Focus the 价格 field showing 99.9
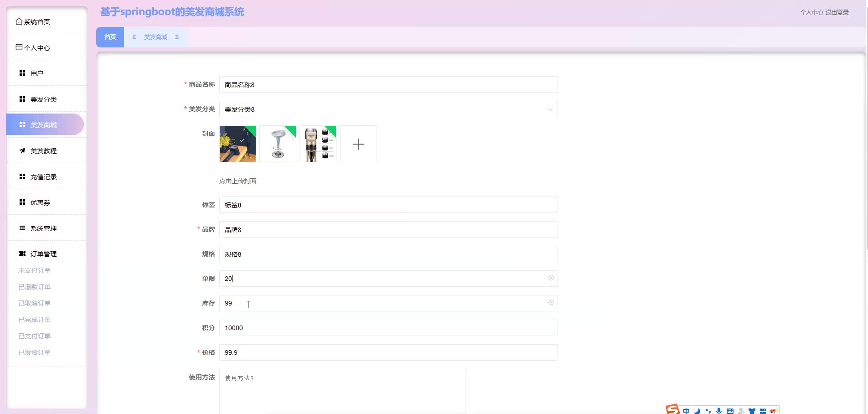Image resolution: width=868 pixels, height=414 pixels. pos(388,352)
